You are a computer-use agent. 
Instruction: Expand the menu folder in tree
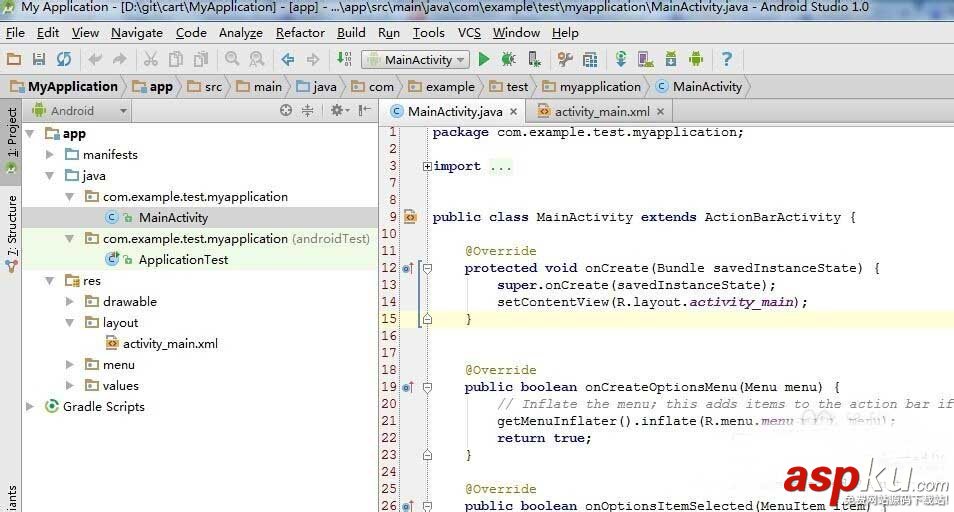[70, 365]
